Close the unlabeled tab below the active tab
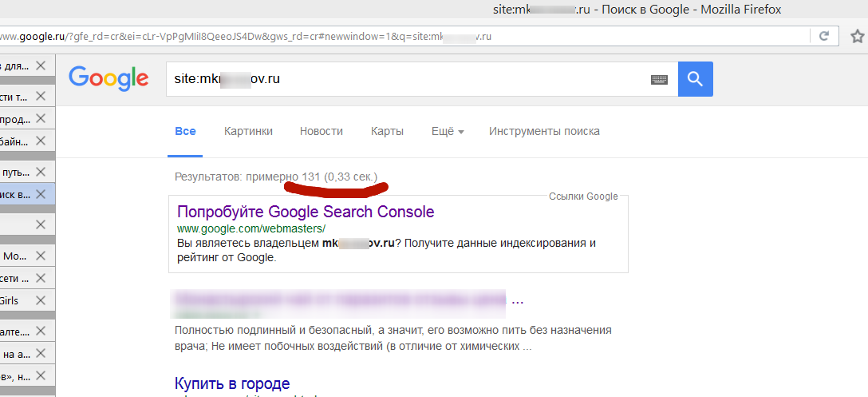 coord(41,224)
